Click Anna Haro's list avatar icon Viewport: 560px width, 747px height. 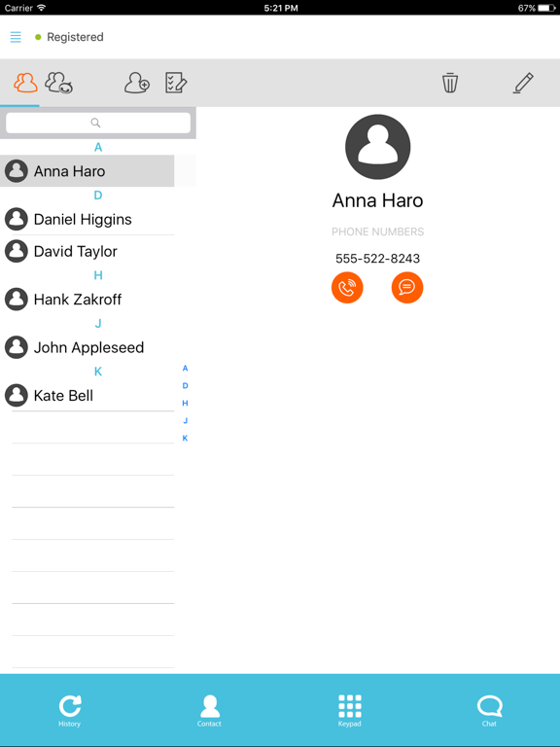coord(17,171)
